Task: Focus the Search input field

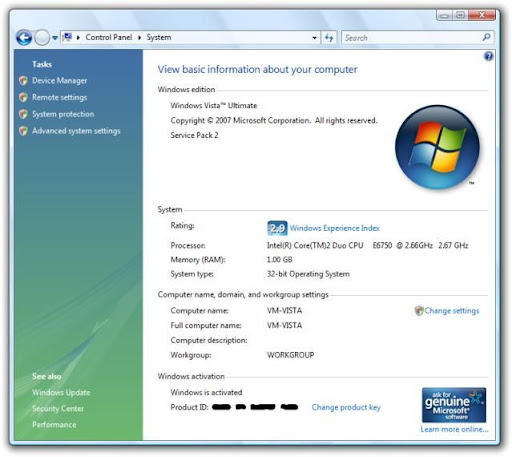Action: click(x=412, y=38)
